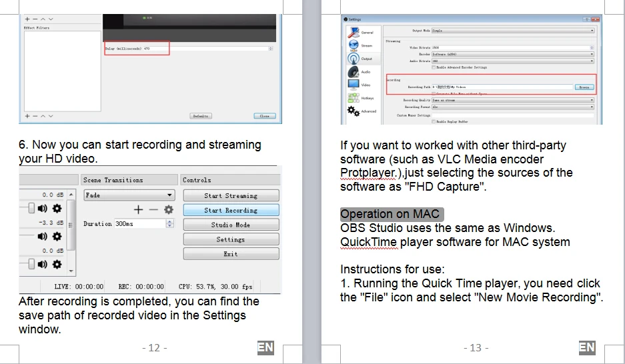This screenshot has width=625, height=364.
Task: Click the "Operation on MAC" highlighted heading
Action: click(x=392, y=214)
